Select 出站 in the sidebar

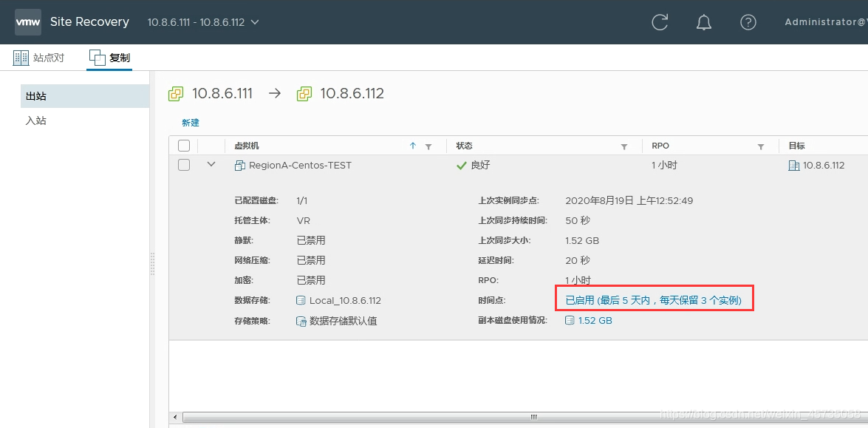point(85,96)
